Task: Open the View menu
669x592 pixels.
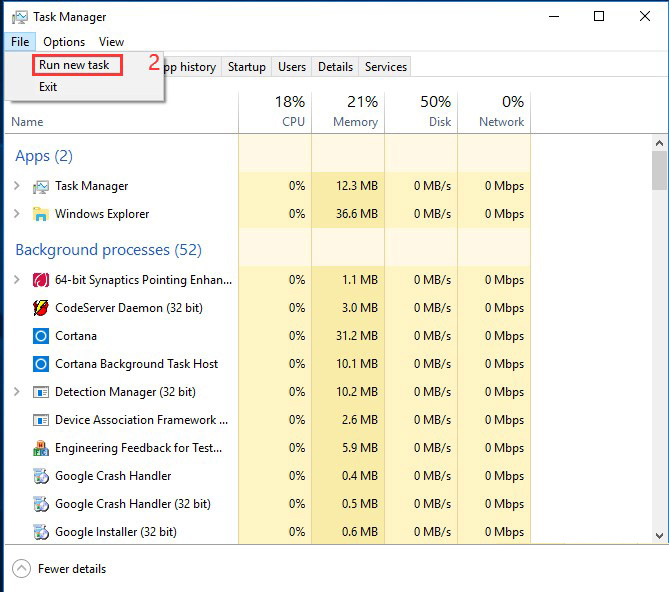Action: point(111,42)
